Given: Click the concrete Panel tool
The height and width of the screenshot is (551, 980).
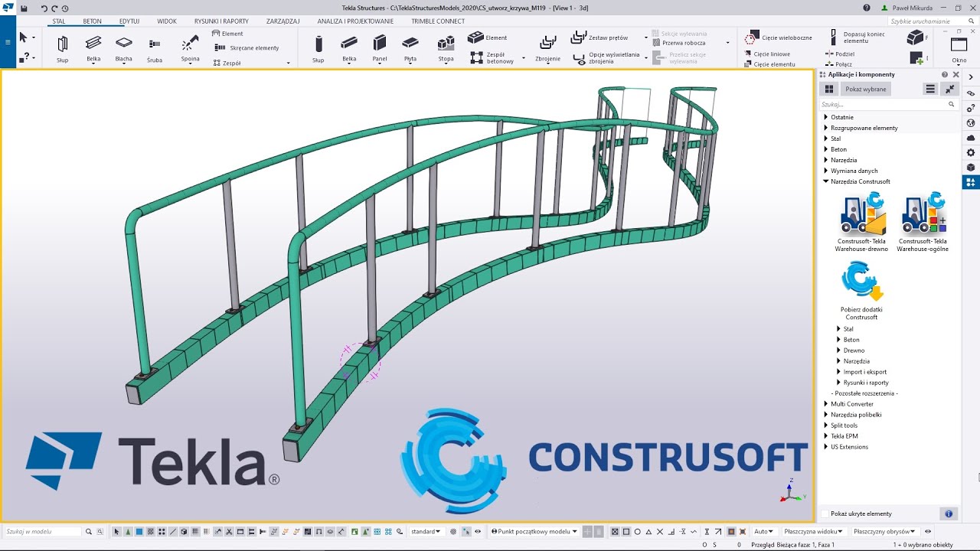Looking at the screenshot, I should 380,49.
